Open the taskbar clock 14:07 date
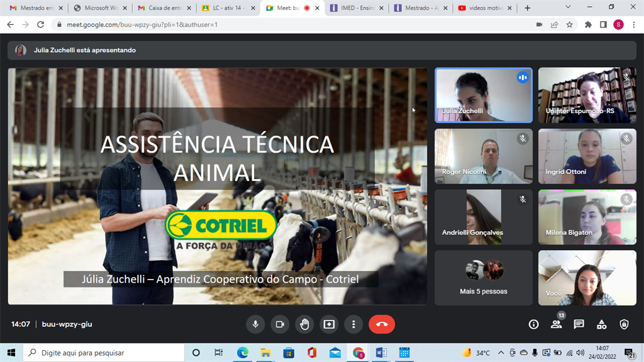This screenshot has width=644, height=362. [602, 353]
